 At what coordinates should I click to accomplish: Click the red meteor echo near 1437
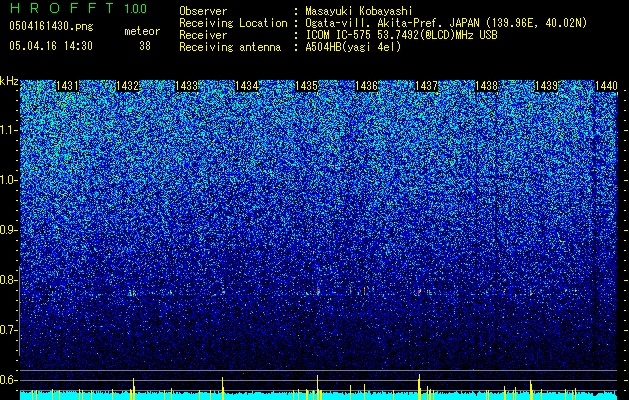tap(419, 292)
